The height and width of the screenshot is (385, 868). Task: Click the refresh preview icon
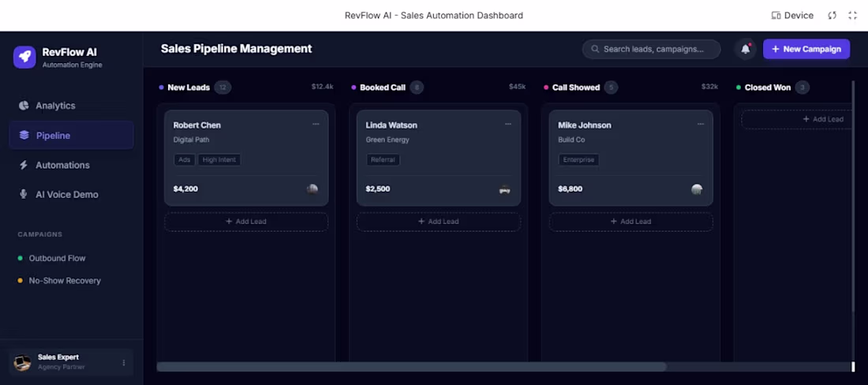(832, 16)
